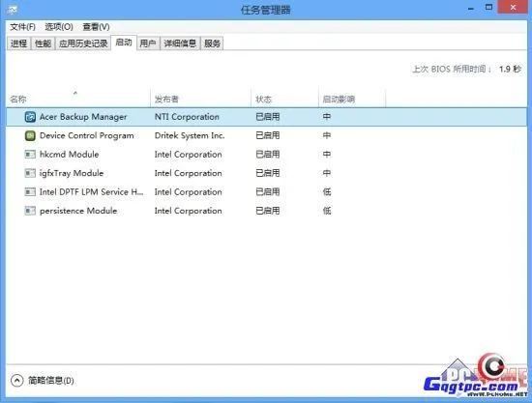Viewport: 532px width, 403px height.
Task: Open the 查看(V) menu
Action: click(x=96, y=27)
